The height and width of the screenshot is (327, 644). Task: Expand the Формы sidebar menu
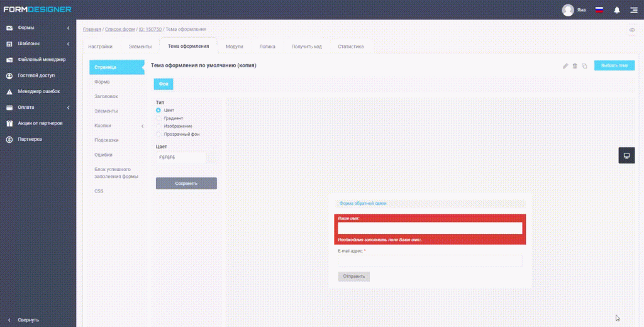(x=38, y=28)
